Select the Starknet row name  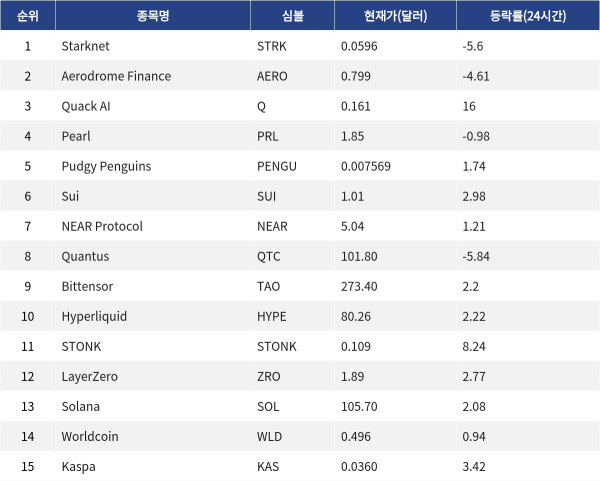[85, 46]
